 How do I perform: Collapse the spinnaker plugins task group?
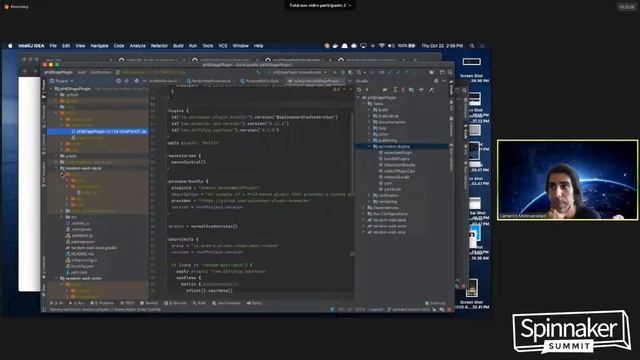click(x=369, y=146)
